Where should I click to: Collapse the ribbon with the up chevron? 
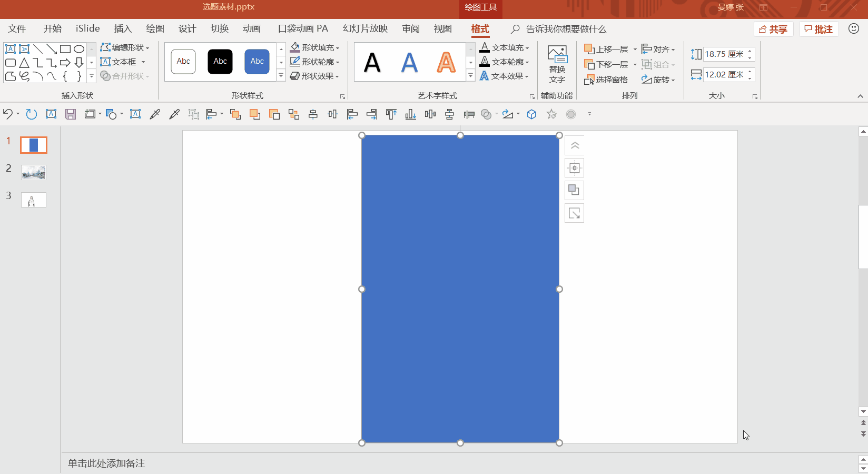coord(860,96)
